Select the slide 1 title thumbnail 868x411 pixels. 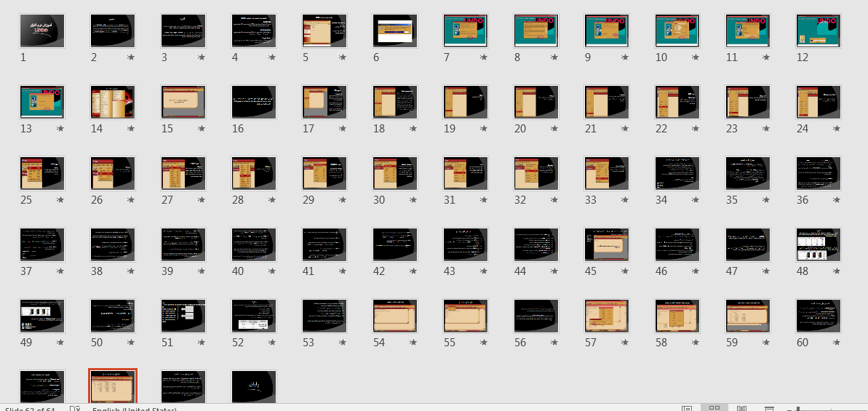click(x=42, y=31)
